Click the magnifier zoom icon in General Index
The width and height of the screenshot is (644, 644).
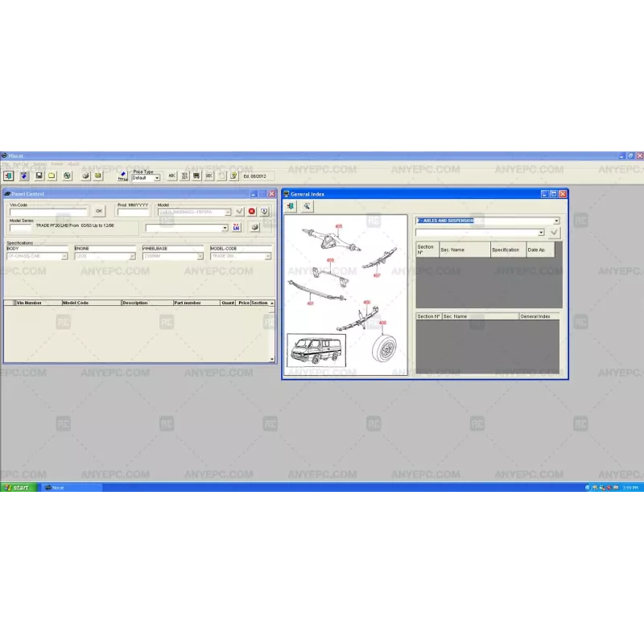(x=307, y=205)
